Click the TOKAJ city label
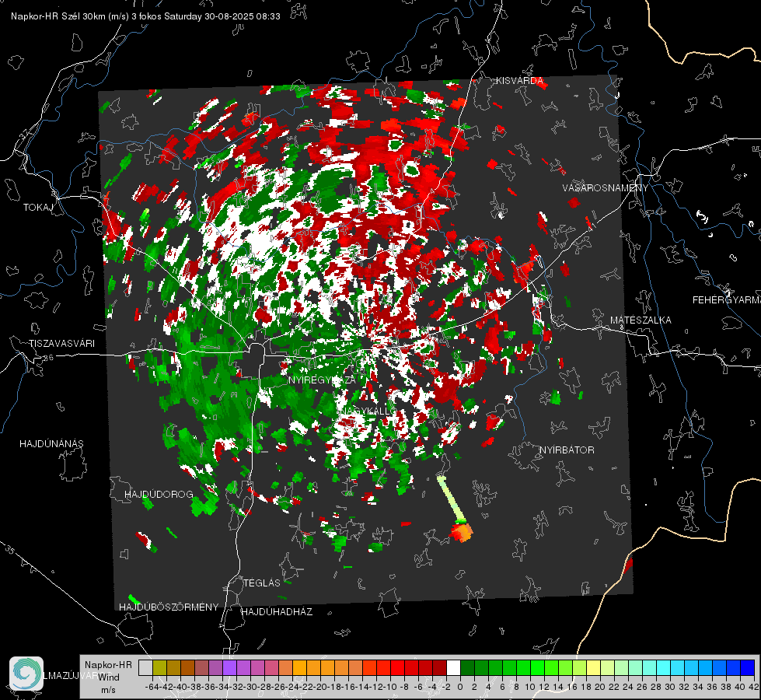The height and width of the screenshot is (700, 761). (38, 208)
